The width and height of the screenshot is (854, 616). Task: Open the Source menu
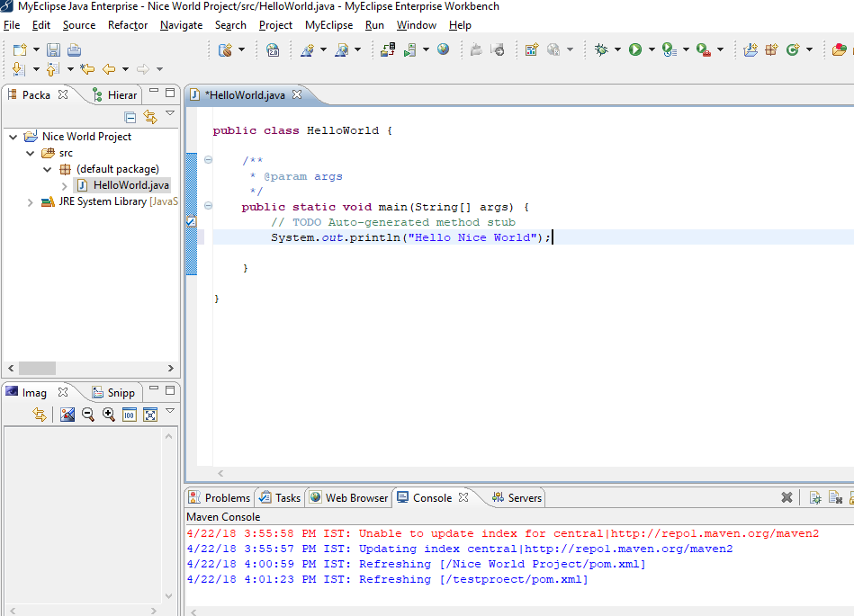[x=79, y=25]
